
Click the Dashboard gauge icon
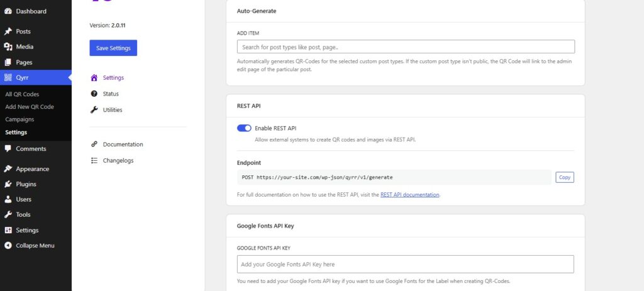click(x=8, y=11)
